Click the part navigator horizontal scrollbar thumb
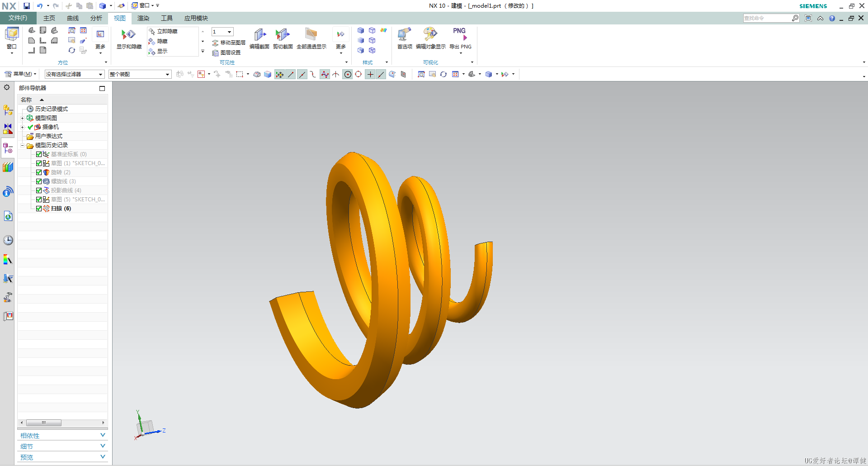868x466 pixels. (x=44, y=423)
